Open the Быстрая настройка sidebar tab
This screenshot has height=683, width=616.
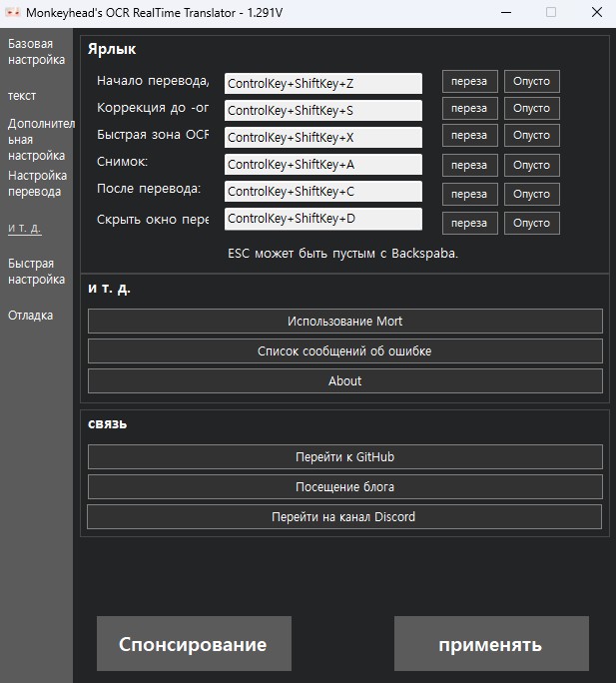[x=37, y=272]
